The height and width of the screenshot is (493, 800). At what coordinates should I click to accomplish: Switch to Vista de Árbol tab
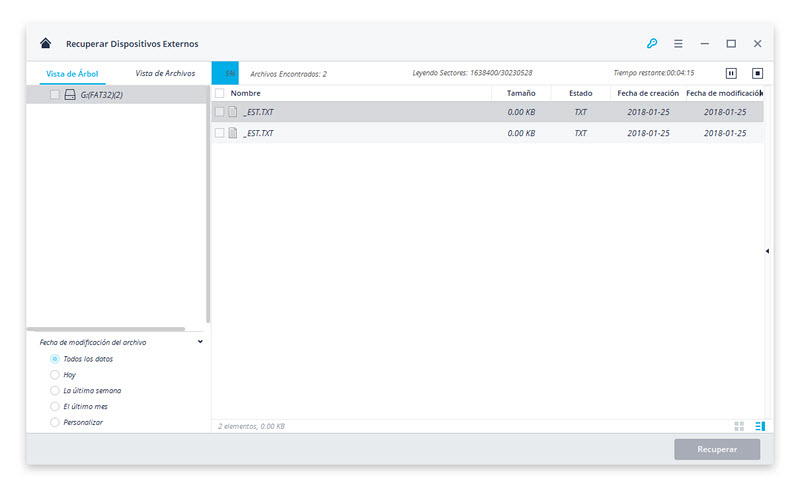72,73
